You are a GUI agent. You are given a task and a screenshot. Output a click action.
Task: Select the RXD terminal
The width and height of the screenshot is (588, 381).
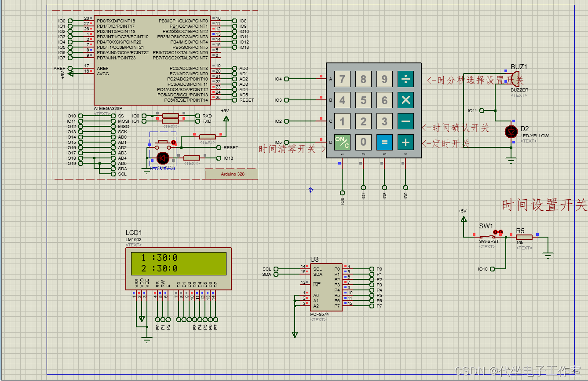[198, 116]
